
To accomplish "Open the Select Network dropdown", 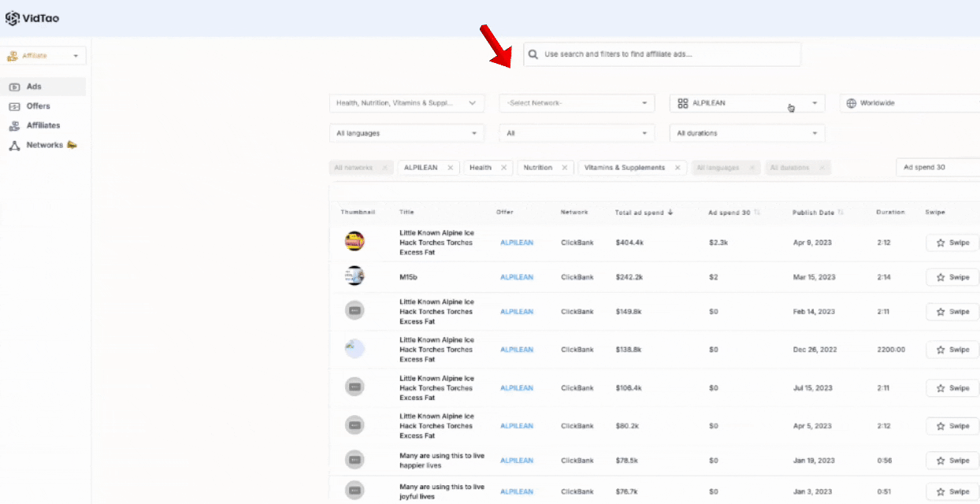I will (576, 103).
